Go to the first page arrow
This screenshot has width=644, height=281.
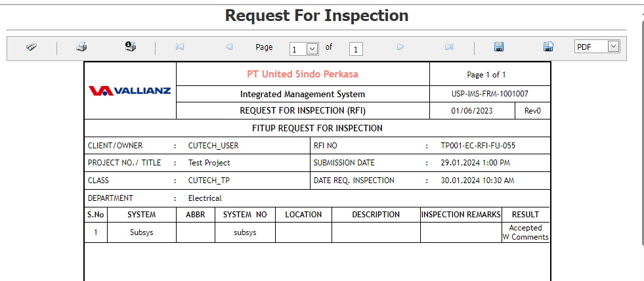coord(180,47)
